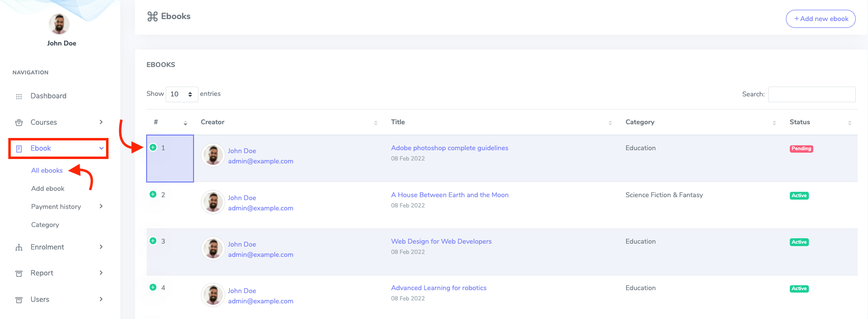
Task: Expand row 1 details with green plus
Action: point(153,147)
